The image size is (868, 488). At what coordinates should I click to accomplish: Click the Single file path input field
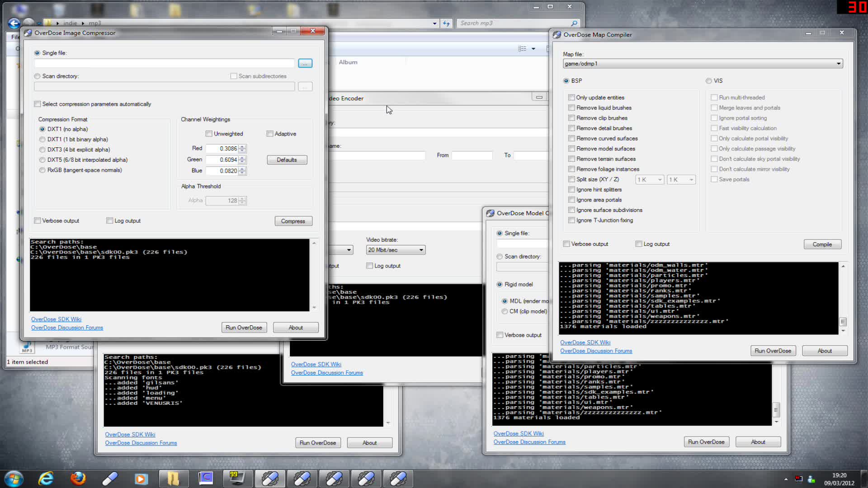tap(164, 63)
